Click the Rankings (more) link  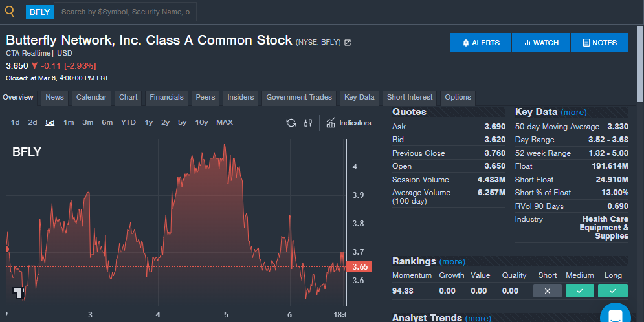(452, 262)
